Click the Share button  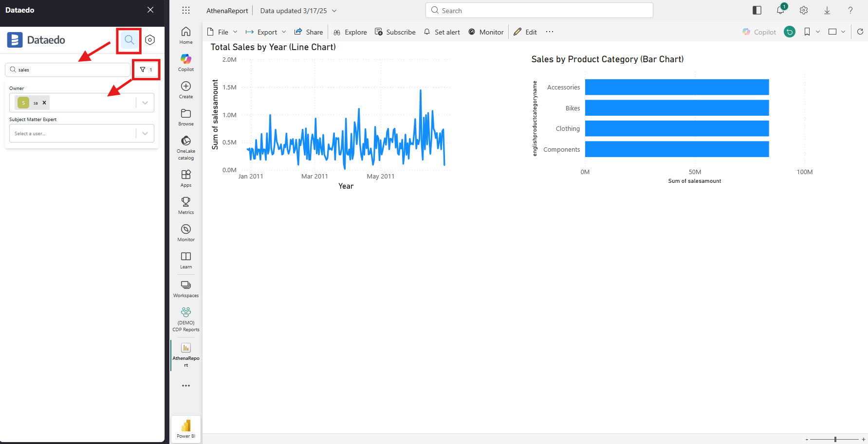pyautogui.click(x=309, y=32)
